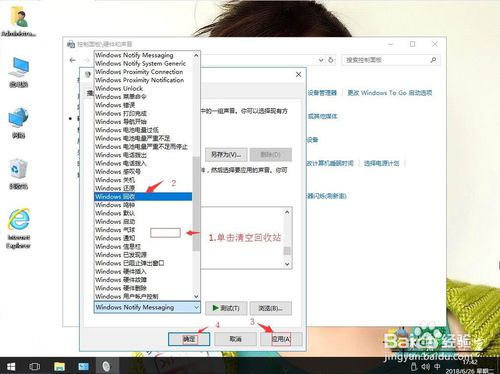Screen dimensions: 500x374
Task: Open the Internet Explorer desktop icon
Action: coord(19,228)
